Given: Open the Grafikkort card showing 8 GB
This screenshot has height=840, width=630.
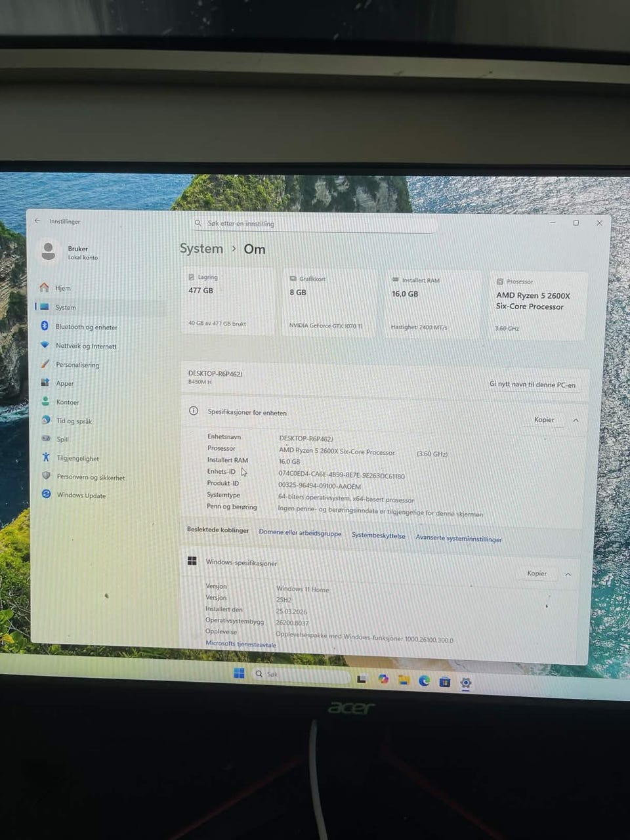Looking at the screenshot, I should pos(329,303).
